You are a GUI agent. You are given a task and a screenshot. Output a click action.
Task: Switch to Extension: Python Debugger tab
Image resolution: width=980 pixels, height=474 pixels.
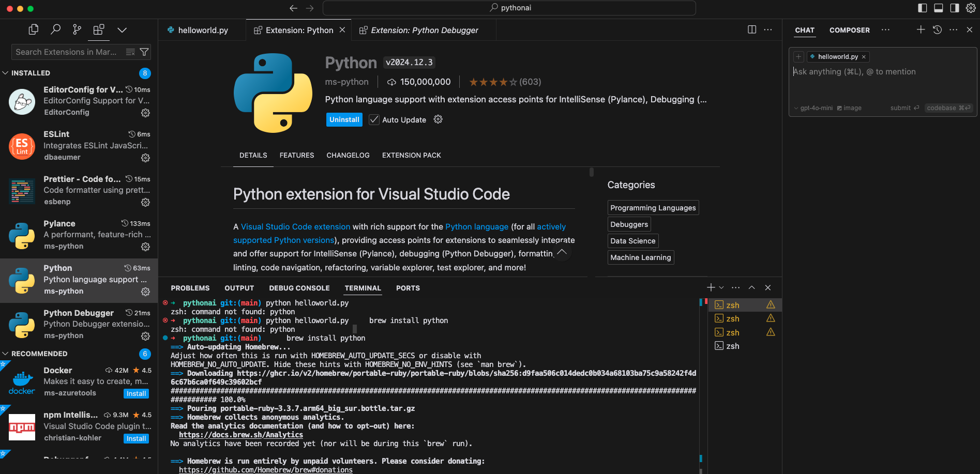tap(424, 30)
